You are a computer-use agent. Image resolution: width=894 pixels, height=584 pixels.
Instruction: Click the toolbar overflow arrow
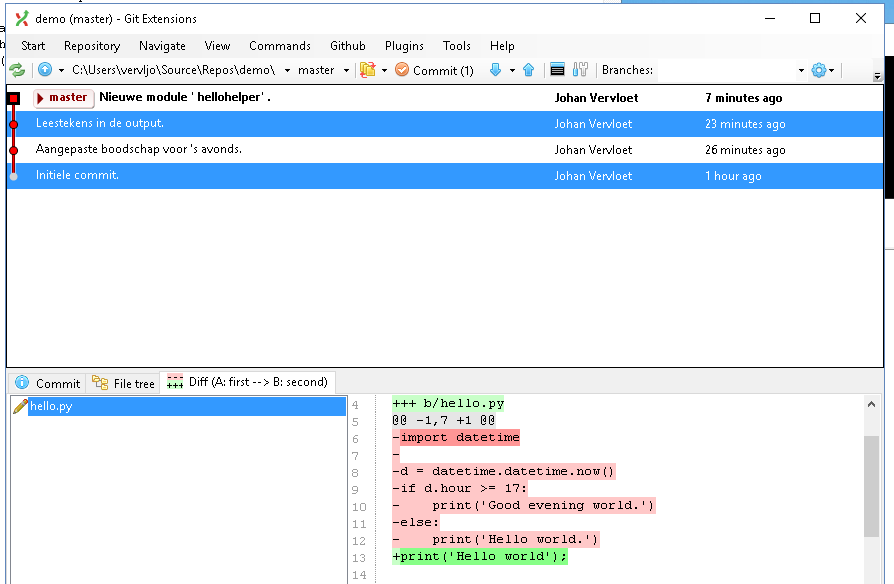coord(877,75)
